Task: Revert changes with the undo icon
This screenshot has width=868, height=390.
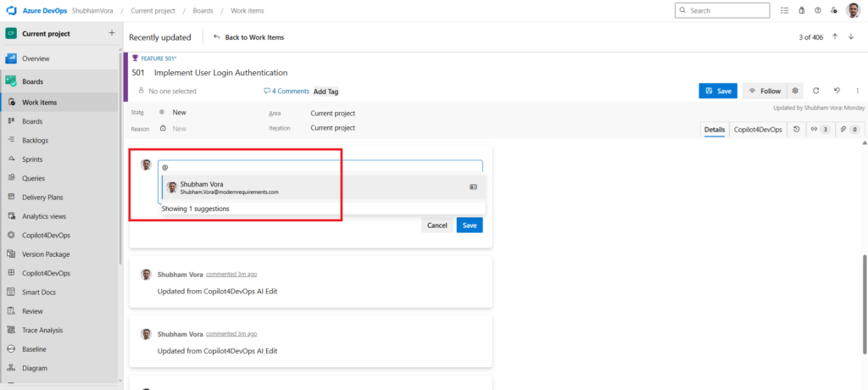Action: tap(836, 91)
